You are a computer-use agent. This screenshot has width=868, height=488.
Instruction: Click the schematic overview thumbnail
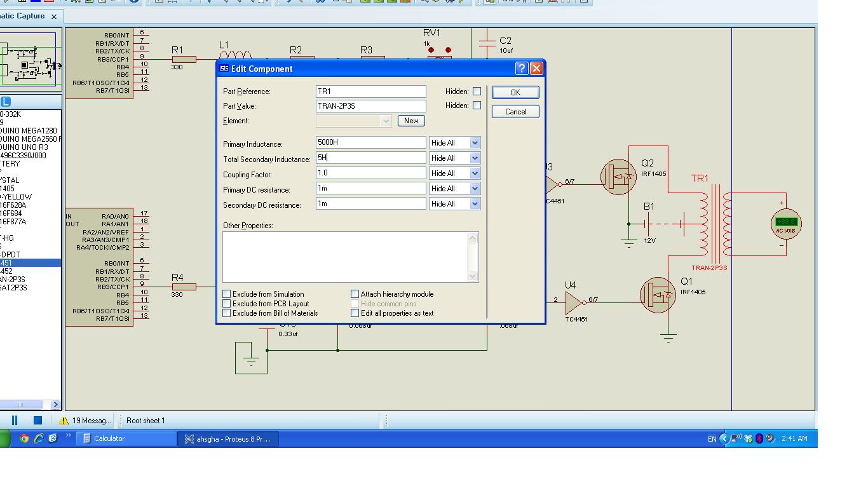(31, 60)
